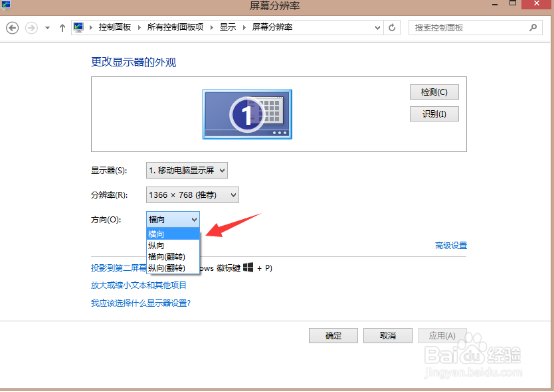Image resolution: width=554 pixels, height=392 pixels.
Task: Open the recent locations dropdown arrow
Action: point(47,28)
